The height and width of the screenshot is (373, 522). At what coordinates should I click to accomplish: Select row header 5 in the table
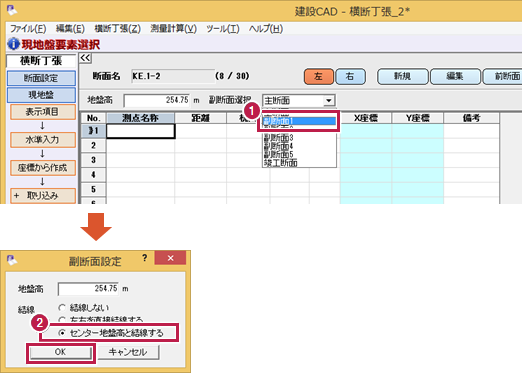click(94, 190)
